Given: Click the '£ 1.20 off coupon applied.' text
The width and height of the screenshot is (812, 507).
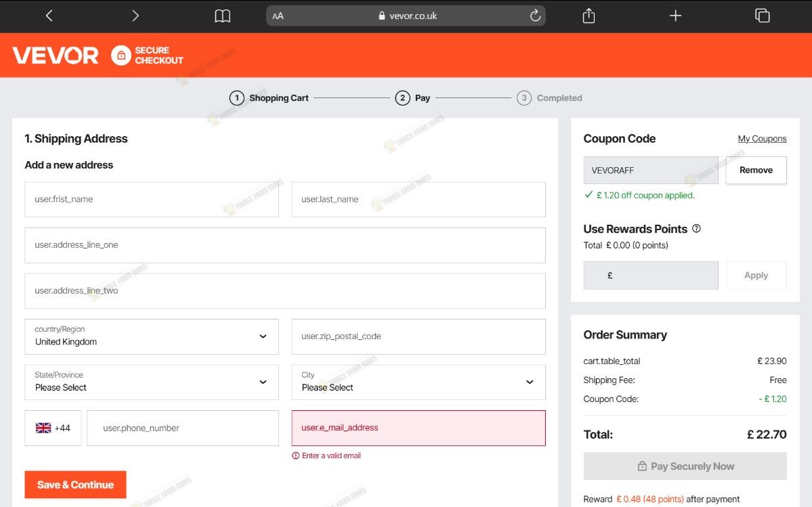Looking at the screenshot, I should 645,195.
